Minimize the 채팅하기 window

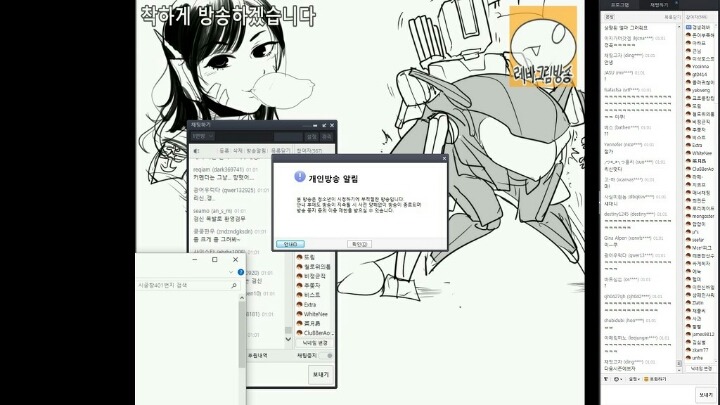pos(315,125)
